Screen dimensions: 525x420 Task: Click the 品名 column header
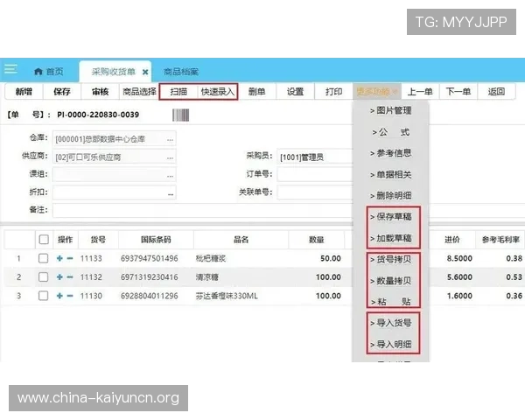pos(241,240)
